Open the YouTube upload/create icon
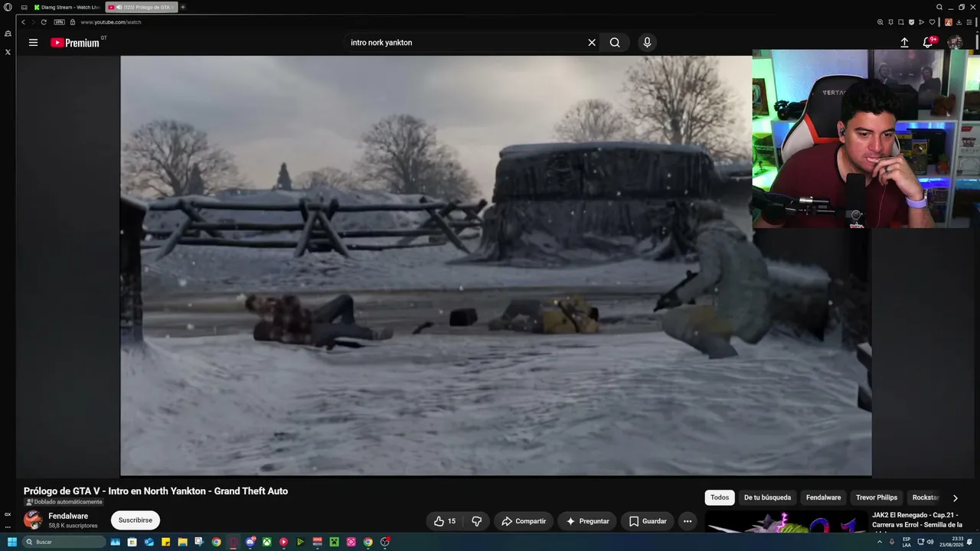 click(x=904, y=43)
